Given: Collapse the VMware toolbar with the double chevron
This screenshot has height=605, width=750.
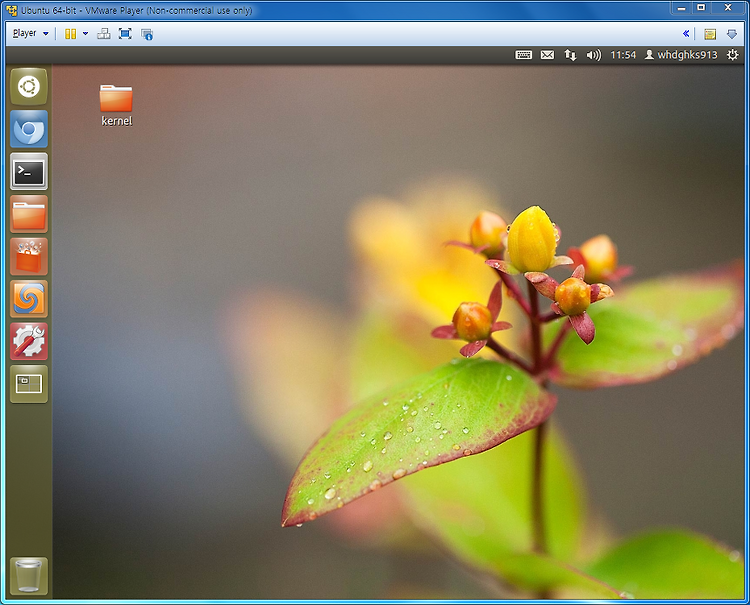Looking at the screenshot, I should pyautogui.click(x=686, y=33).
